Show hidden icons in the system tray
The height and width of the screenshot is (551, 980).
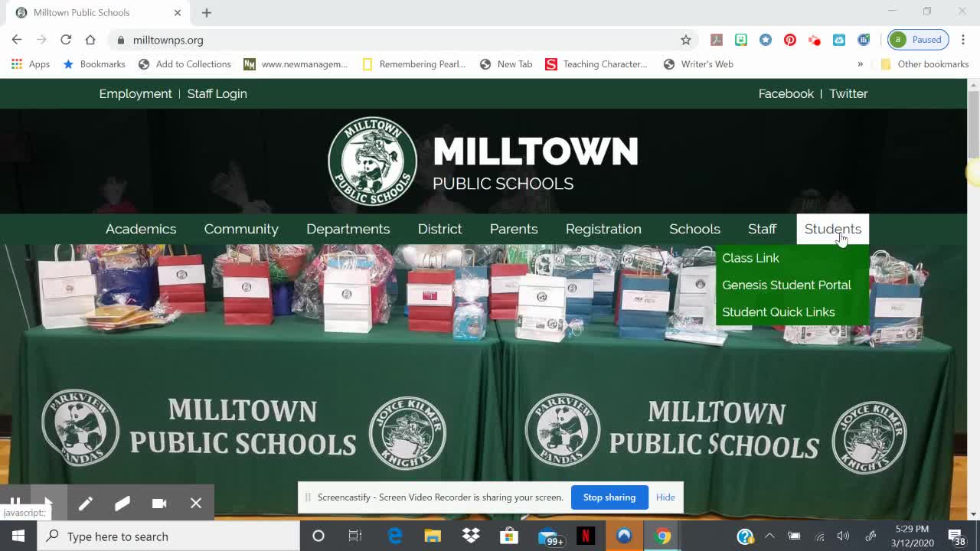769,535
